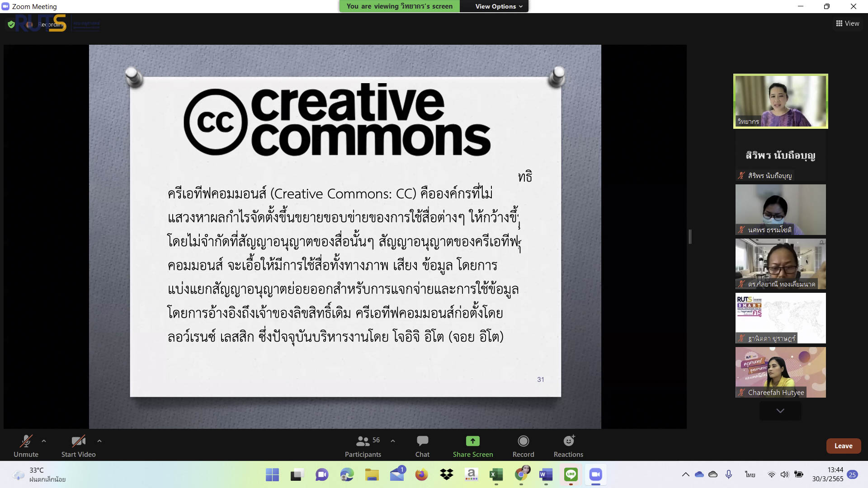The image size is (868, 488).
Task: Open Task View on taskbar
Action: point(297,475)
